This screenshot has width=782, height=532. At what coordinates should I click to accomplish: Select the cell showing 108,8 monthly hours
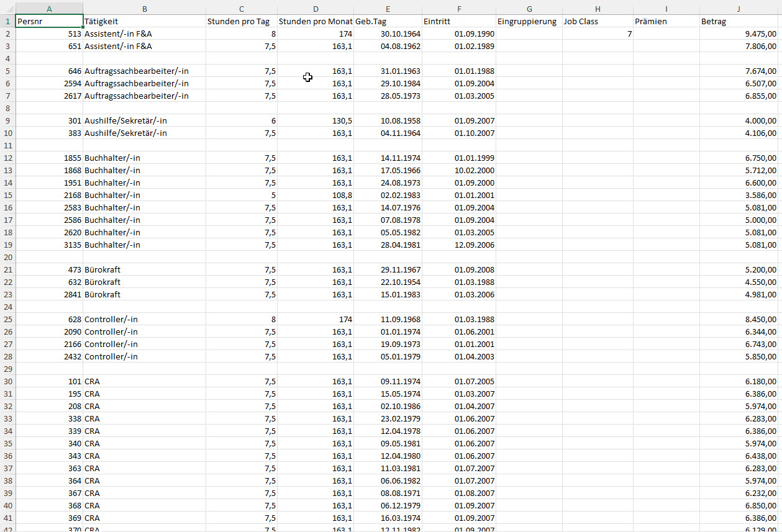pos(316,195)
